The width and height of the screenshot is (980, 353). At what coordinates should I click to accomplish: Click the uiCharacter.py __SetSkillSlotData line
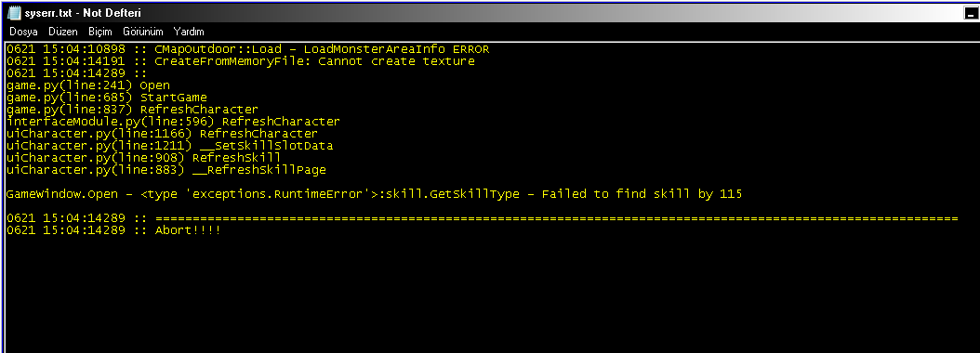(x=169, y=146)
